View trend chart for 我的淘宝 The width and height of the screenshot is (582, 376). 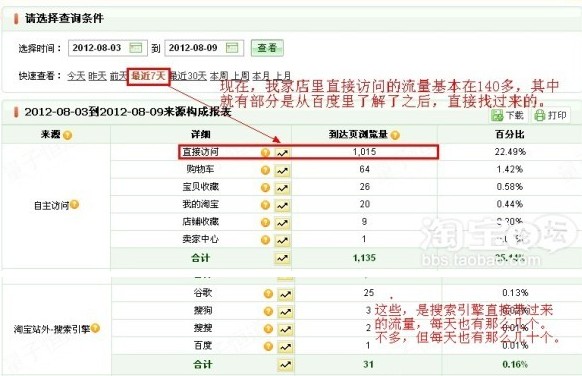tap(282, 205)
